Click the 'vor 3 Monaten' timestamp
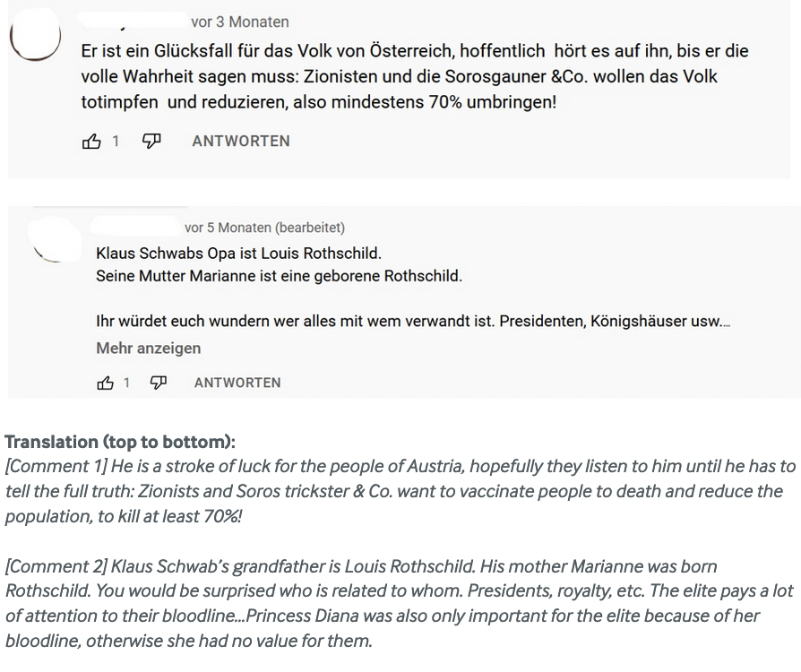This screenshot has width=801, height=672. pyautogui.click(x=240, y=22)
